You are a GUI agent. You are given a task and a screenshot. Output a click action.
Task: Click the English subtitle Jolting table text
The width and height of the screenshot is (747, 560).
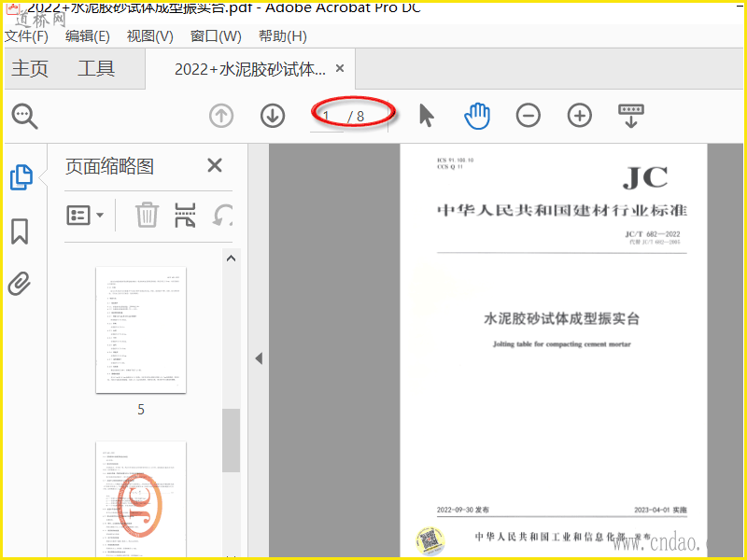point(562,343)
